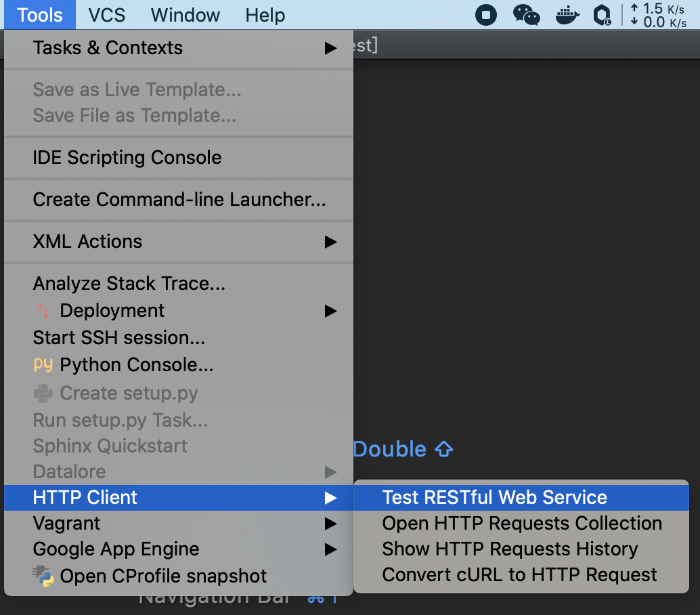700x615 pixels.
Task: Select IDE Scripting Console
Action: 179,158
